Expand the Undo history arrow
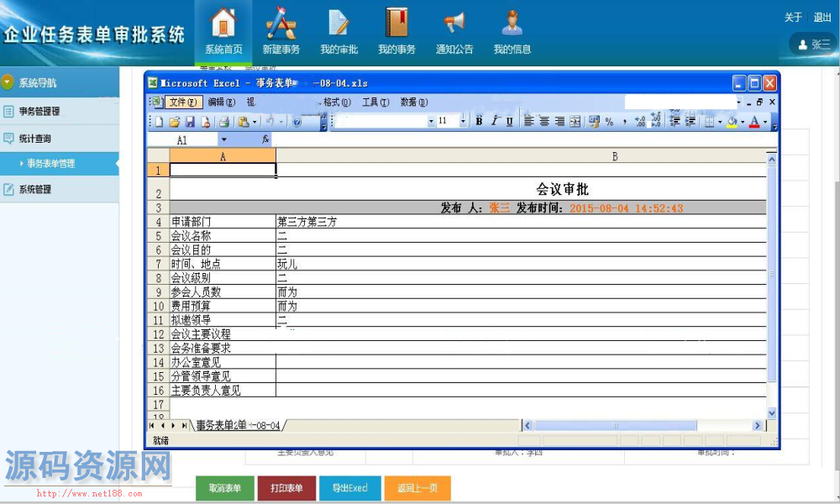Screen dimensions: 840x504 pyautogui.click(x=281, y=122)
